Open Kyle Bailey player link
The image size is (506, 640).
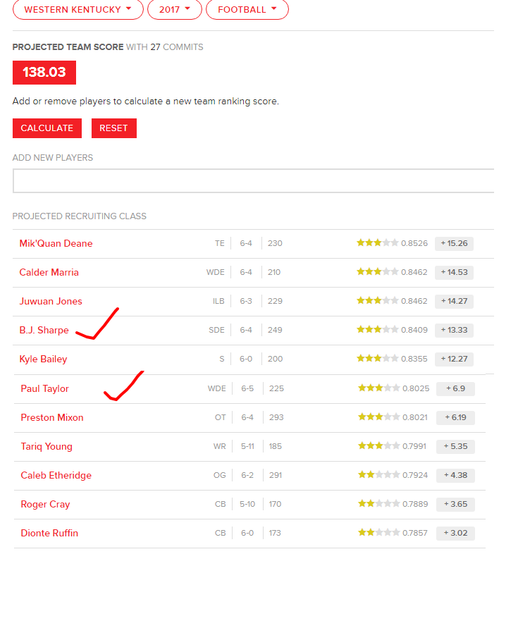click(43, 359)
